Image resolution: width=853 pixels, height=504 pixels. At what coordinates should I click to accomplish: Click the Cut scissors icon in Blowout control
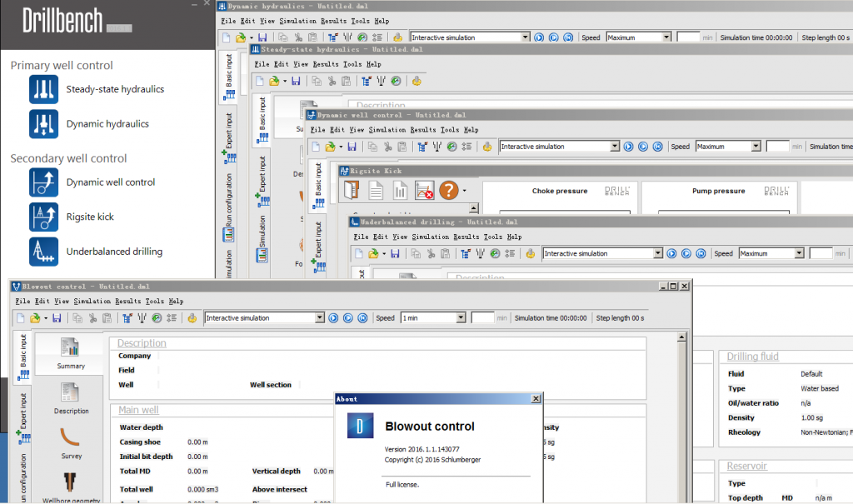click(92, 318)
